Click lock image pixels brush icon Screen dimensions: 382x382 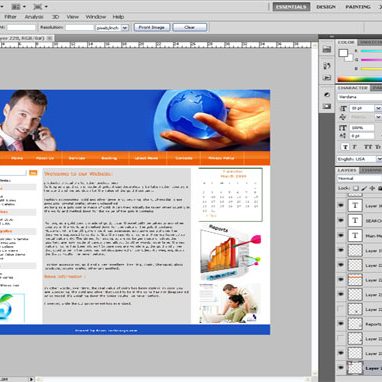[x=364, y=188]
